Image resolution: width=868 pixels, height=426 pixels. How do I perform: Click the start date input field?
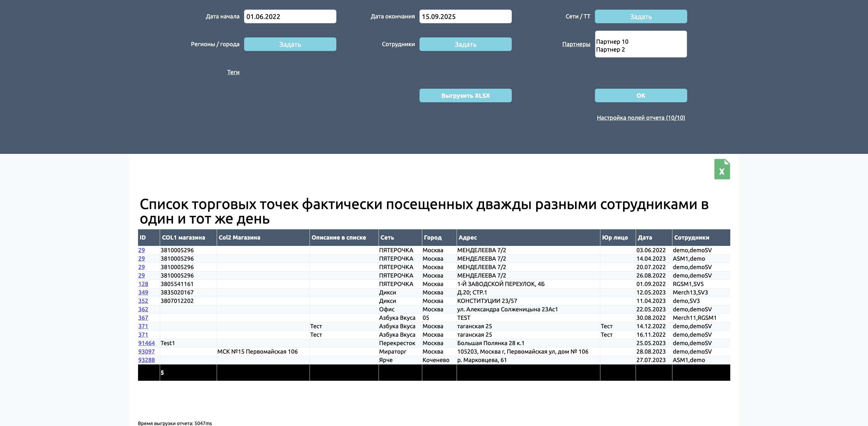[x=290, y=17]
